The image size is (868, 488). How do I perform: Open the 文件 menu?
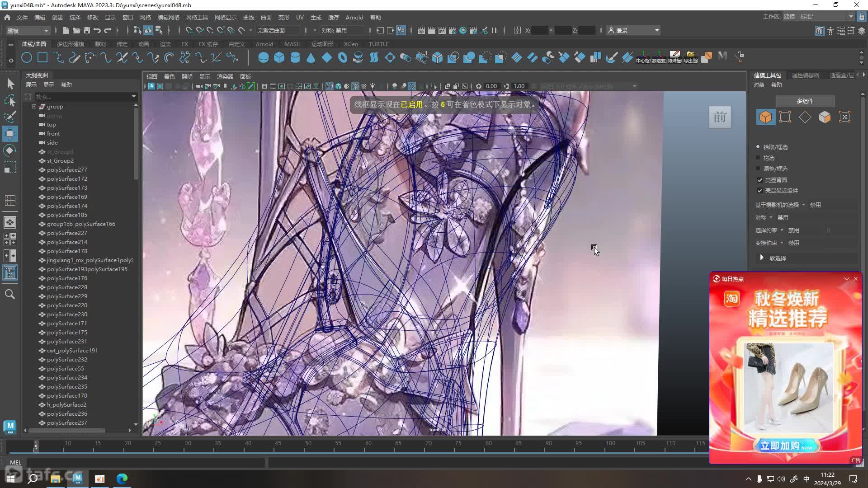point(22,17)
